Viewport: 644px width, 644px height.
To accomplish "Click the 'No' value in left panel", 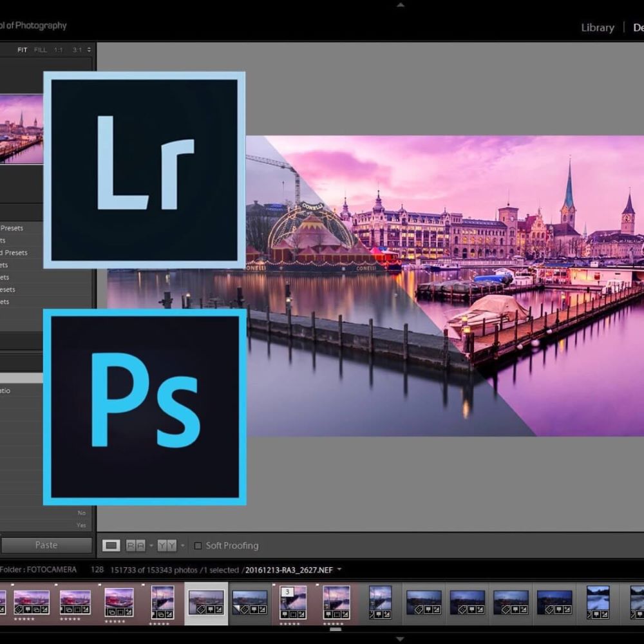I will 81,513.
